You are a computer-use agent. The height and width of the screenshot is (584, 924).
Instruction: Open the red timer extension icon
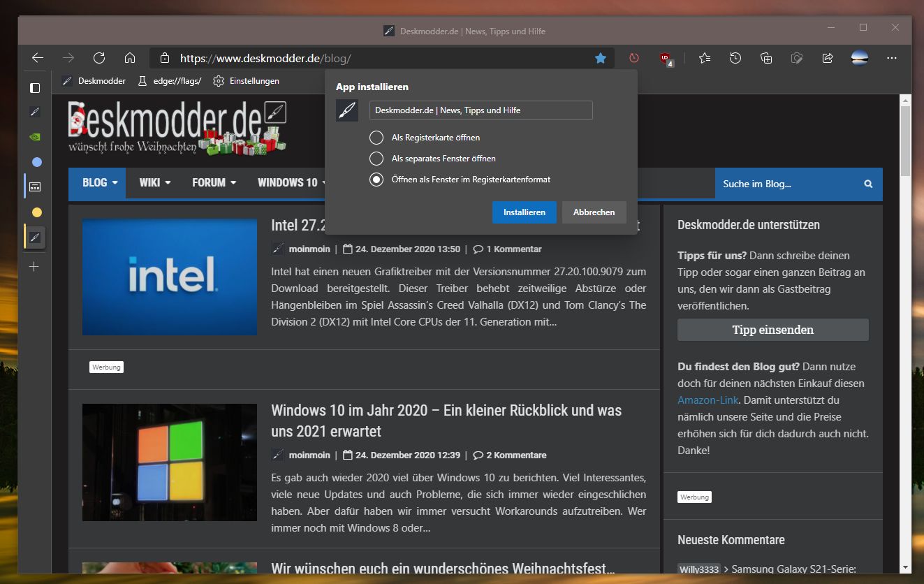pos(634,58)
